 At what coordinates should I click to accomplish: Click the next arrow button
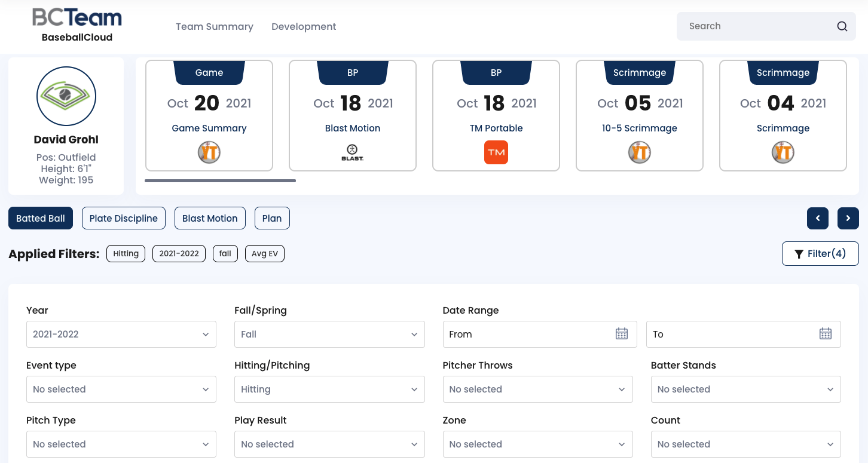point(848,219)
